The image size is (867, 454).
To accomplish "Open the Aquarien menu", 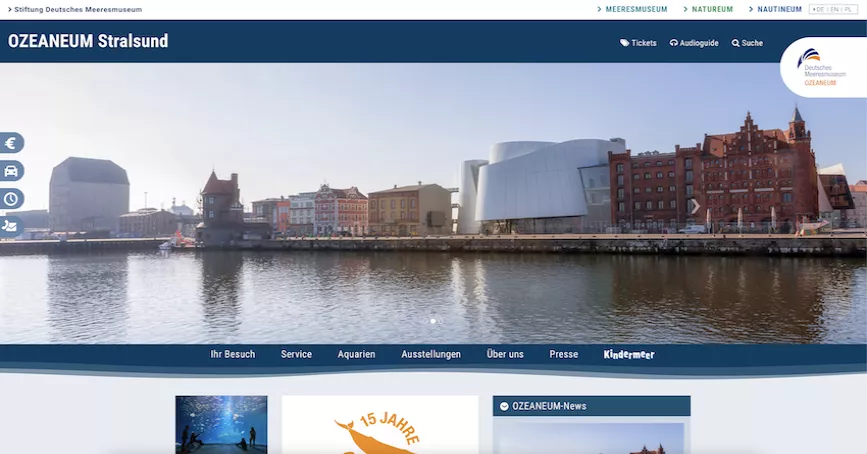I will click(356, 354).
